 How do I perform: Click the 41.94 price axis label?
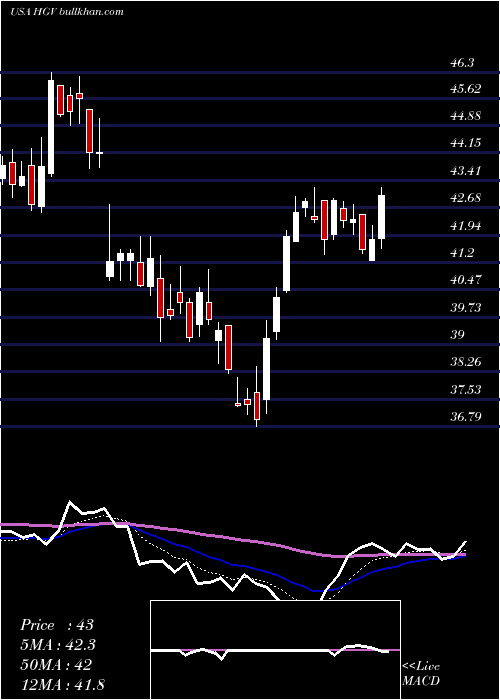[x=466, y=225]
